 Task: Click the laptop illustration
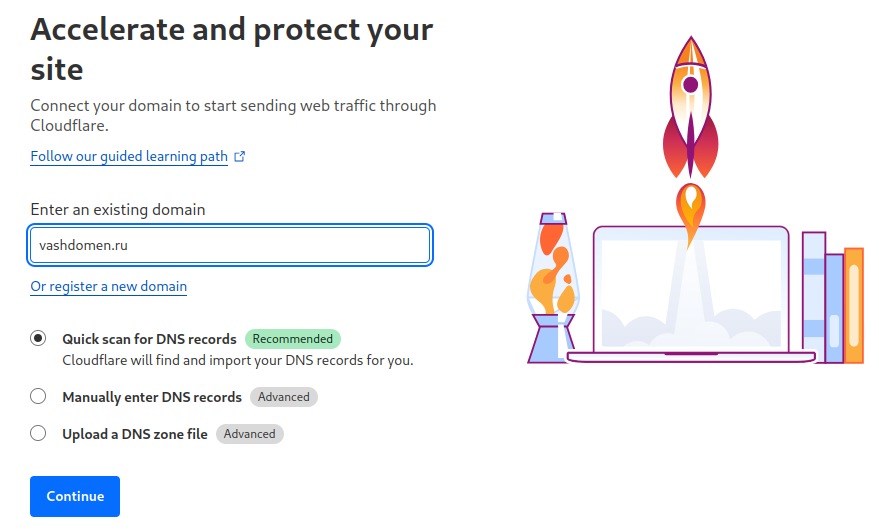690,295
